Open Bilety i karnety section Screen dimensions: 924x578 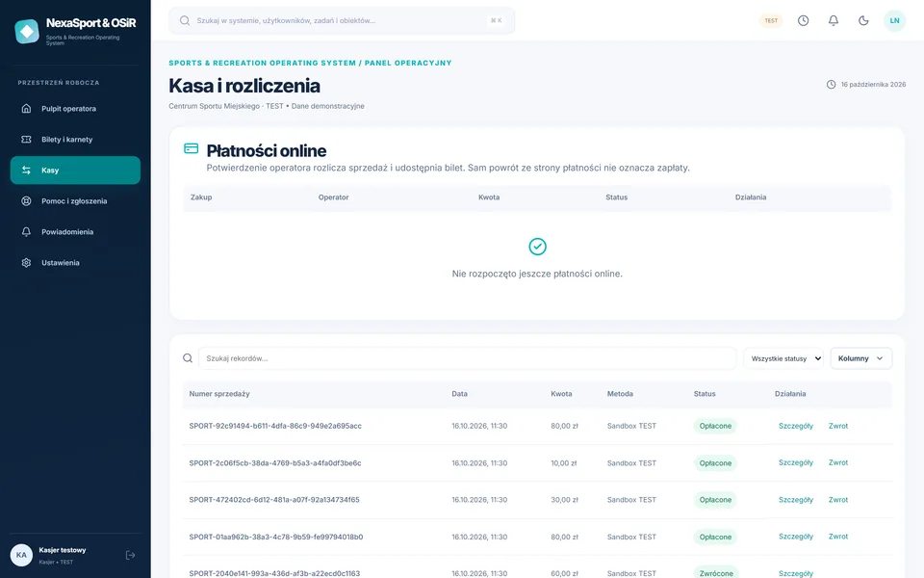coord(75,139)
